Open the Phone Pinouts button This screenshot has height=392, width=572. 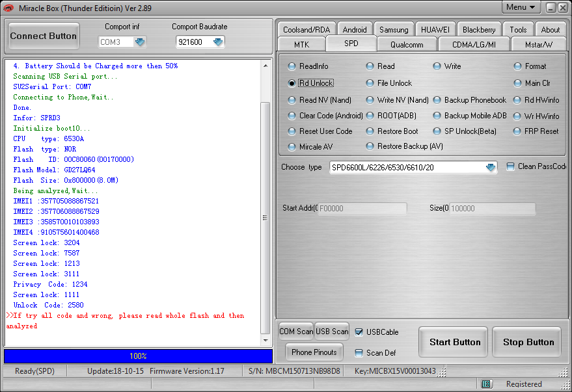[314, 352]
